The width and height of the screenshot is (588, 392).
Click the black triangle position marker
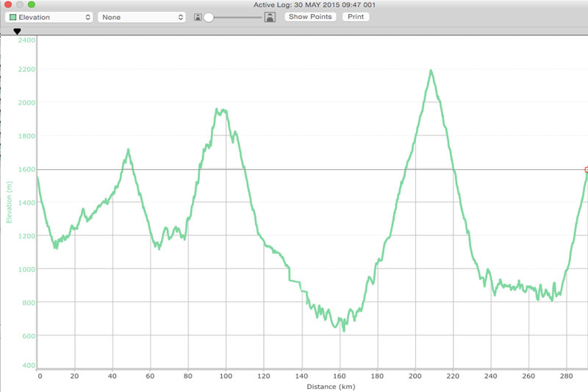pyautogui.click(x=18, y=32)
